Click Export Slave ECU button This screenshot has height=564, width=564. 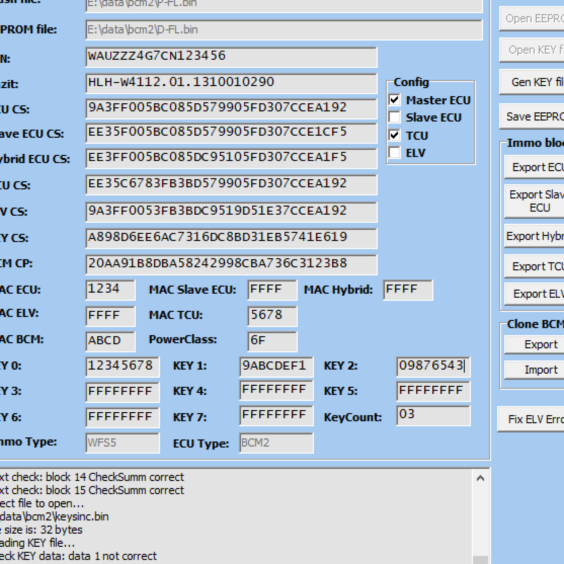[534, 201]
